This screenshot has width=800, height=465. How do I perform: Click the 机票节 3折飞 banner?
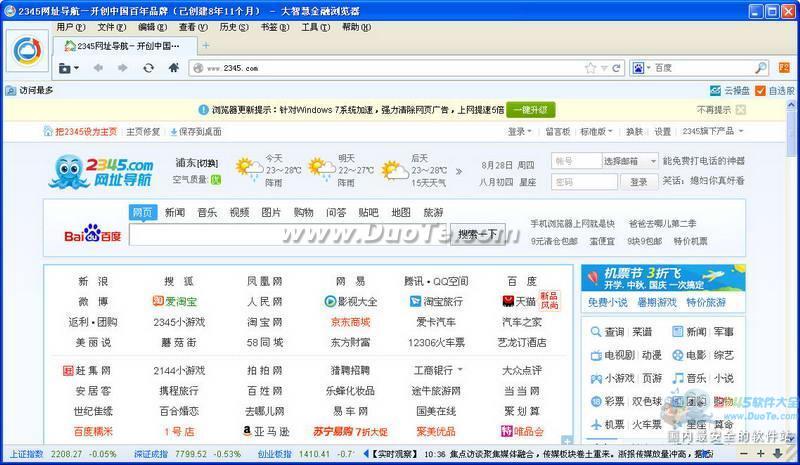coord(663,278)
